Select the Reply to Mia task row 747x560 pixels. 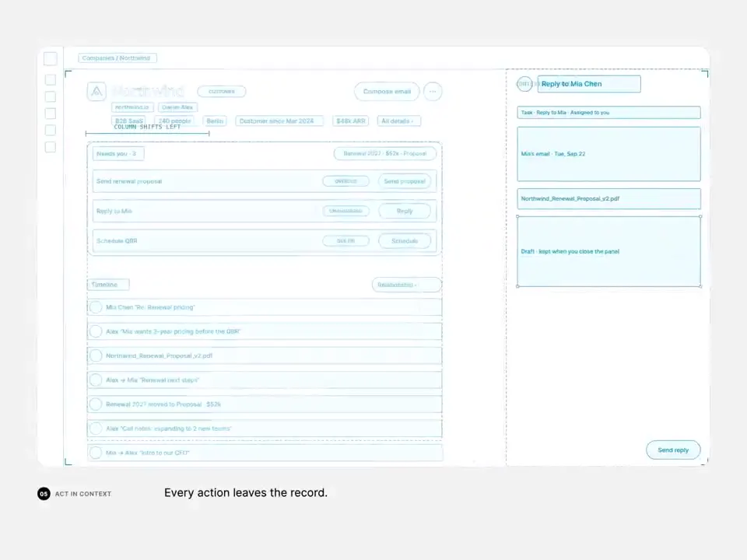point(265,211)
